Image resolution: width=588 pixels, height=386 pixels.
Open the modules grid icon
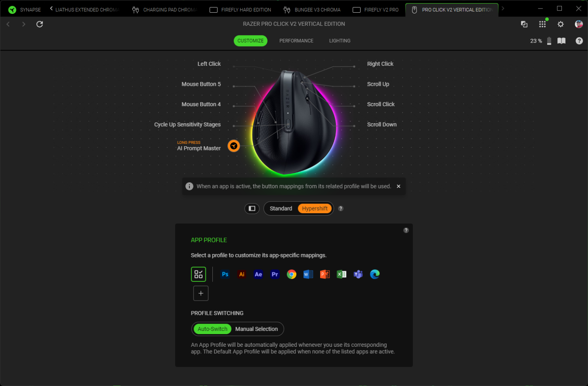[542, 24]
